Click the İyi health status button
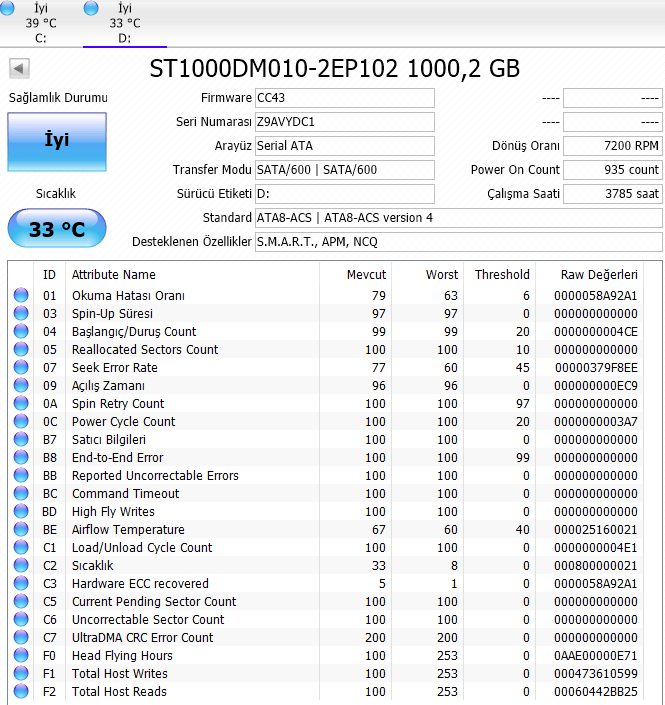Image resolution: width=665 pixels, height=705 pixels. coord(57,142)
